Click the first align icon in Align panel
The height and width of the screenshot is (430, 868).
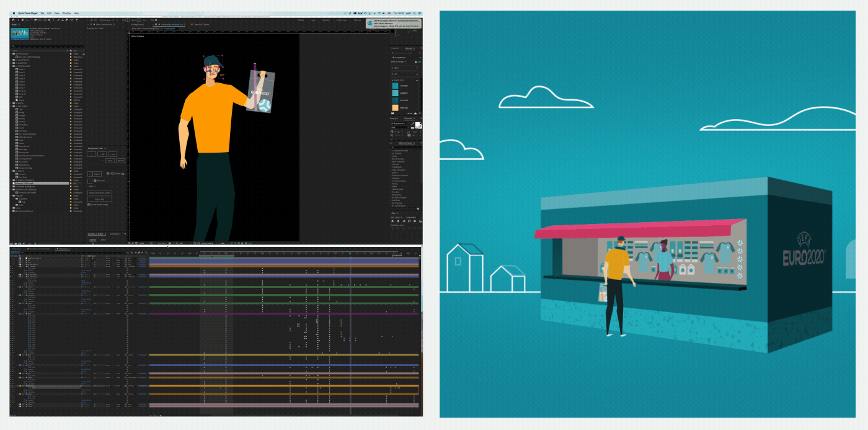pyautogui.click(x=392, y=221)
